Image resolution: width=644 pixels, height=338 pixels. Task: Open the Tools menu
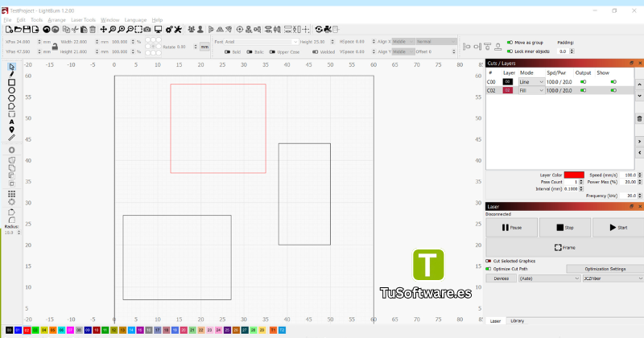coord(36,19)
